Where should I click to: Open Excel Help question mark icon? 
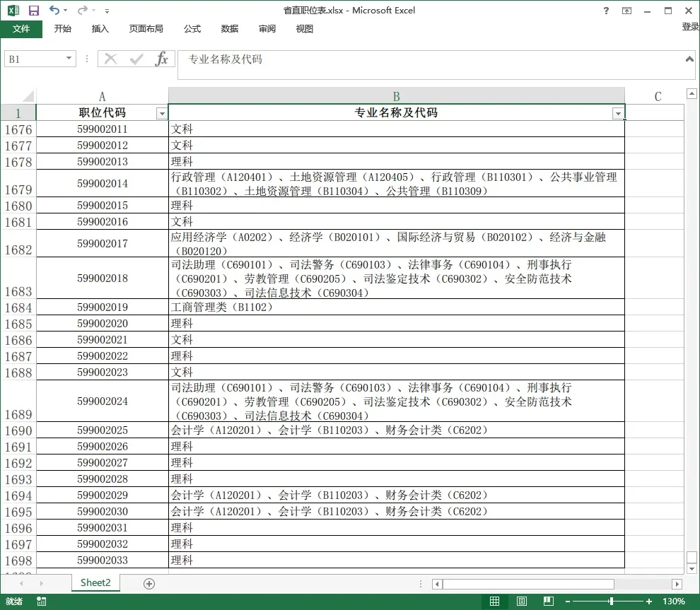click(606, 11)
